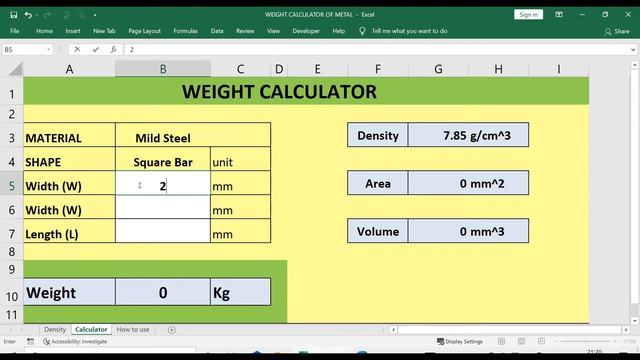
Task: Select the Square Bar shape cell
Action: click(163, 159)
